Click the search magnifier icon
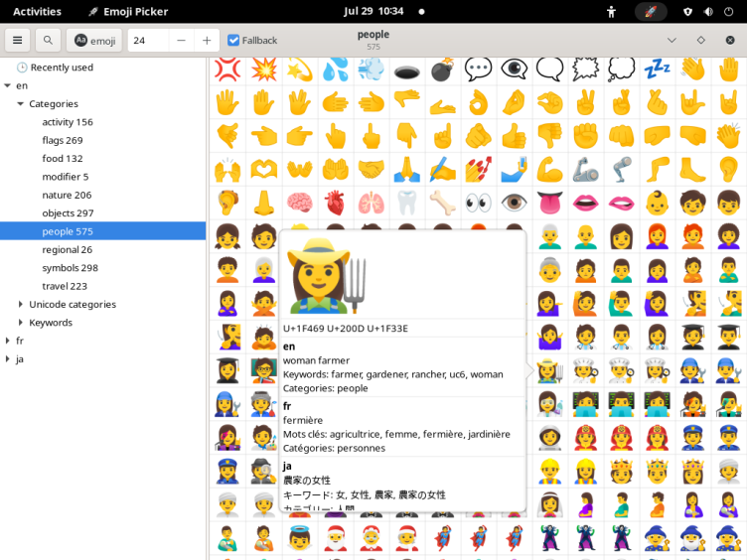 (x=48, y=41)
